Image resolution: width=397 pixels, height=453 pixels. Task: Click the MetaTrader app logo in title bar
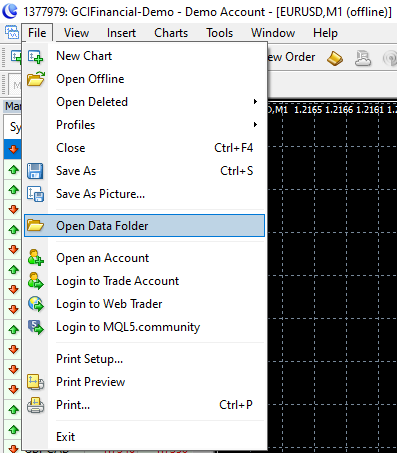coord(10,11)
